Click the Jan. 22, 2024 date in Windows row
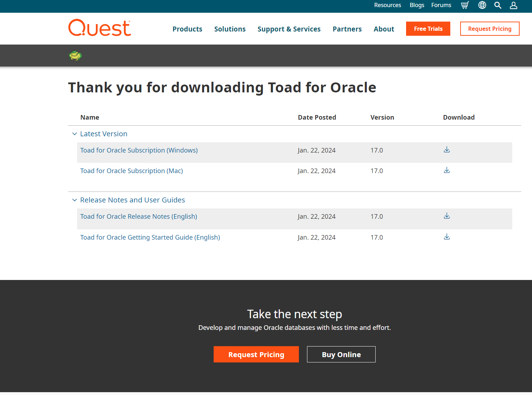This screenshot has height=395, width=532. (317, 150)
